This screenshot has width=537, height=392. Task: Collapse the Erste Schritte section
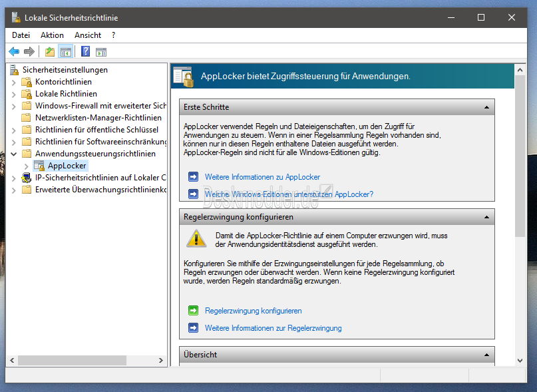(486, 107)
